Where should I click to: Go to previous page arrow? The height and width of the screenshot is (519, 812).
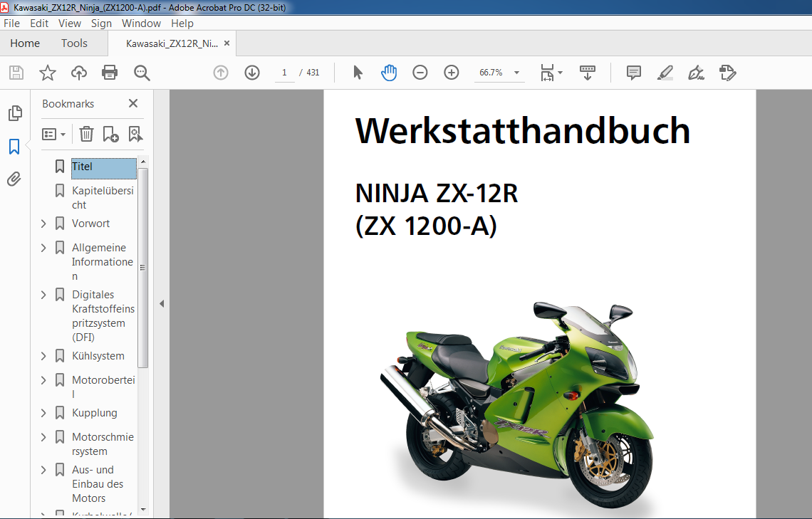(221, 73)
